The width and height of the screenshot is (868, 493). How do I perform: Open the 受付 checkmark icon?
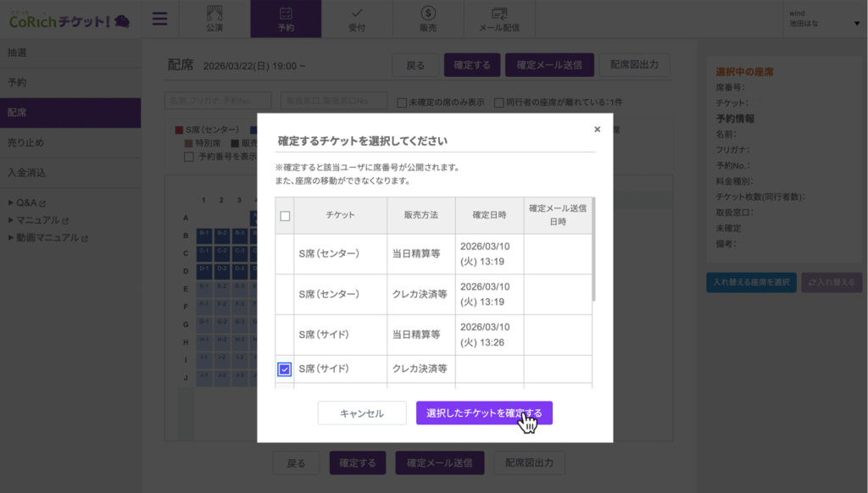coord(357,19)
